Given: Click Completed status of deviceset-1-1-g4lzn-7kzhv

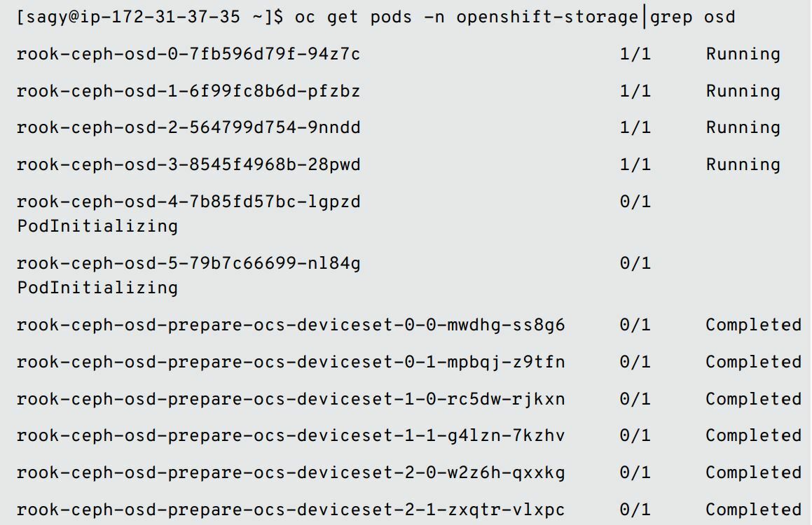Looking at the screenshot, I should [753, 435].
